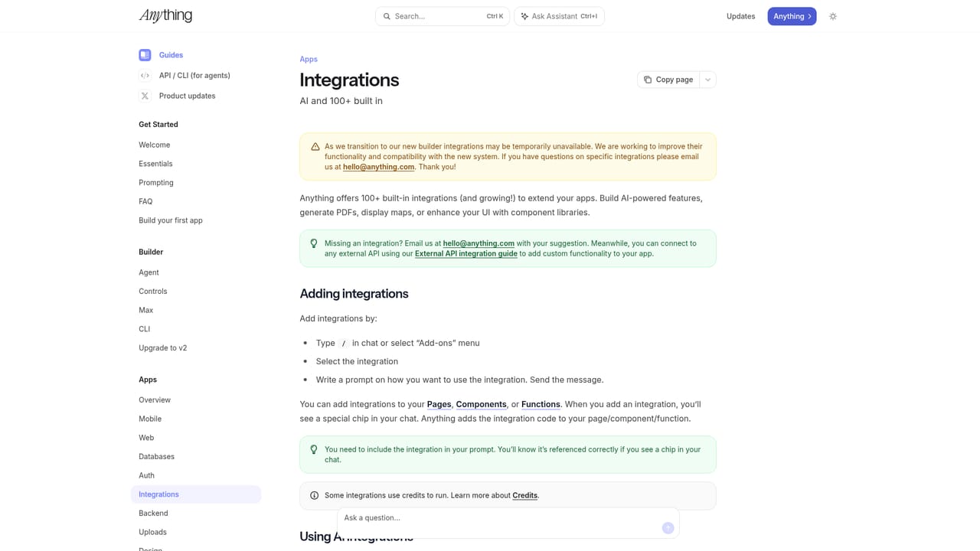
Task: Follow the Components link
Action: [482, 404]
